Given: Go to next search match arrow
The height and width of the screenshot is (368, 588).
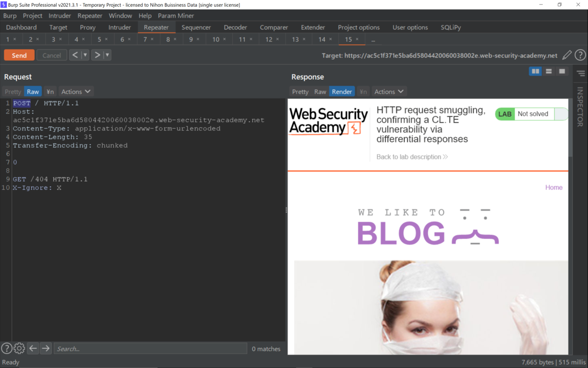Looking at the screenshot, I should tap(46, 348).
